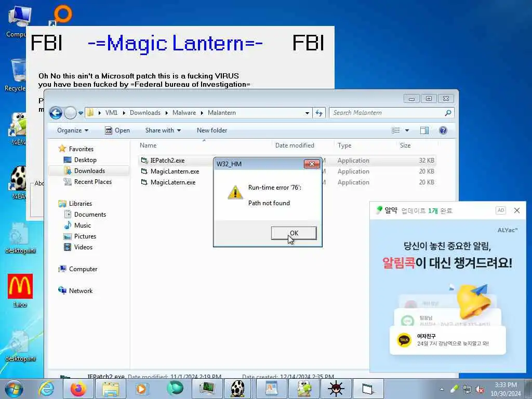
Task: Open Windows Explorer taskbar icon
Action: point(111,389)
